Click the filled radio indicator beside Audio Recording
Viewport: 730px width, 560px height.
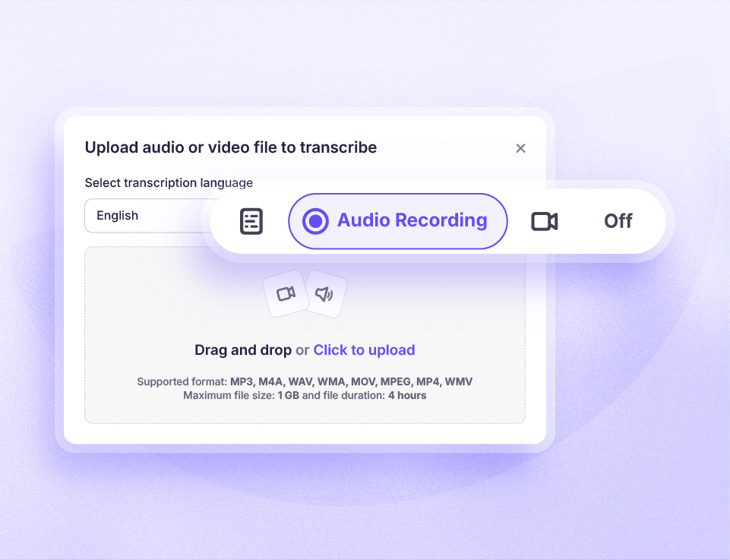coord(313,220)
